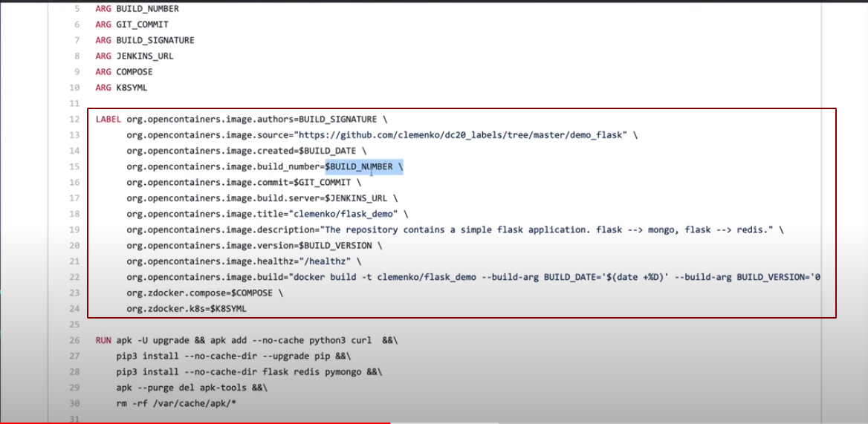This screenshot has width=868, height=424.
Task: Click org.opencontainers.image.description key
Action: (x=220, y=229)
